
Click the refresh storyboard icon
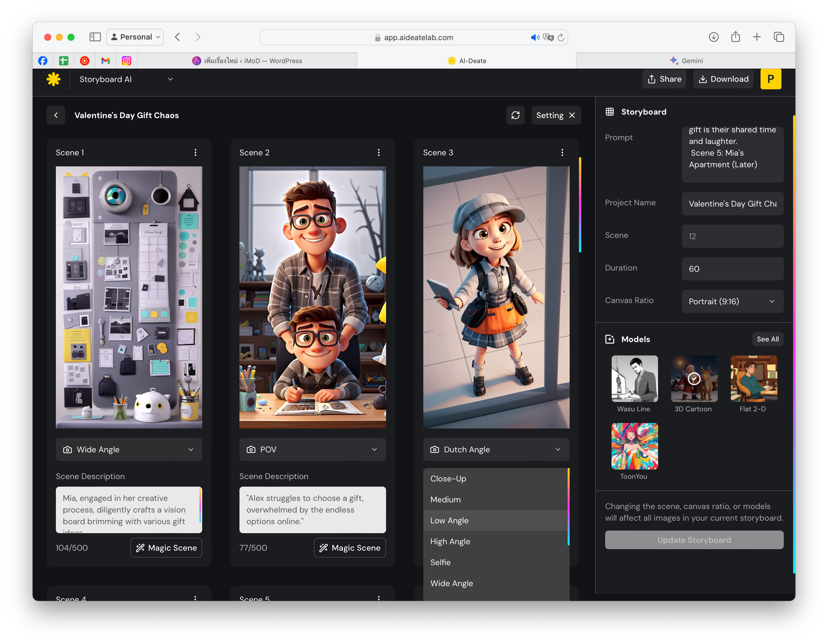pyautogui.click(x=515, y=115)
